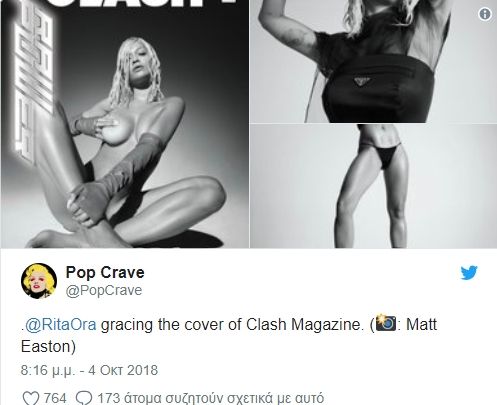
Task: Click the camera emoji in the tweet
Action: (386, 323)
